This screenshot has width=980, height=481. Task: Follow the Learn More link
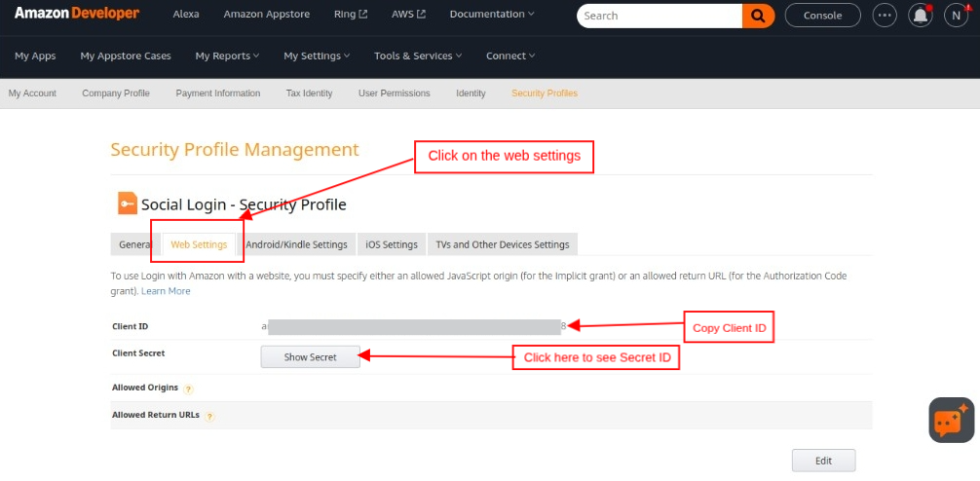166,291
